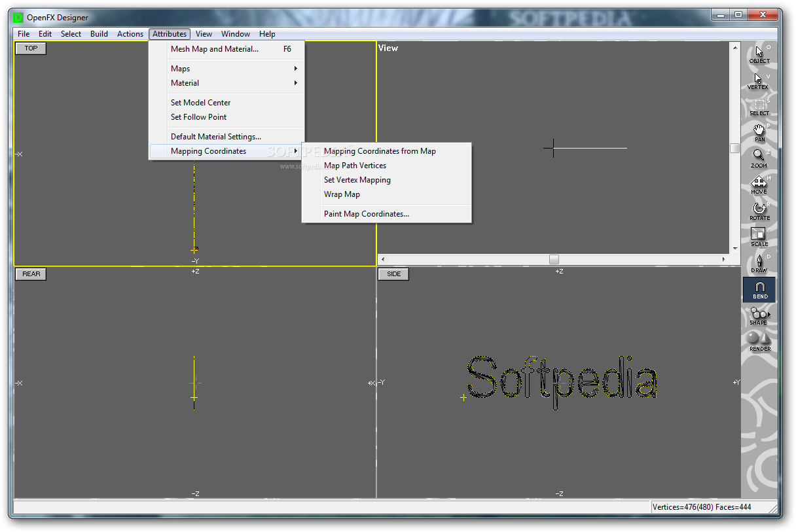Click the View pane label
Viewport: 796px width, 532px height.
coord(388,48)
